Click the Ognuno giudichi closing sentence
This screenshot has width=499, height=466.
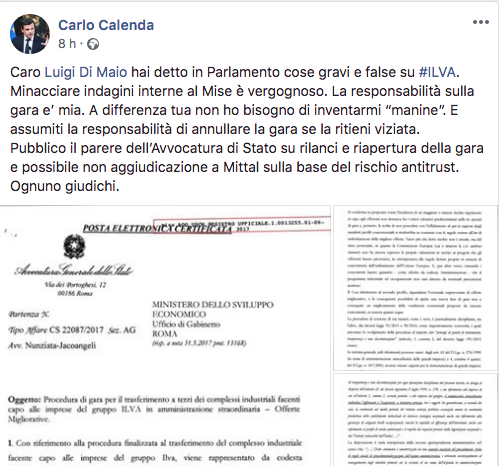(65, 186)
